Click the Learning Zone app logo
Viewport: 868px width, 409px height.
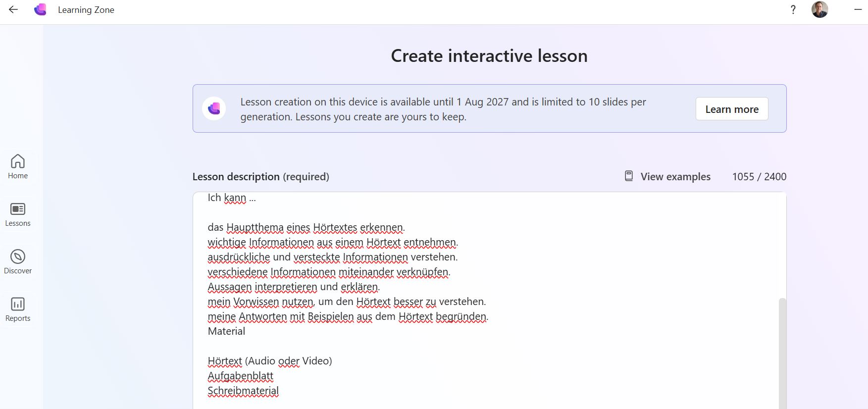pos(40,9)
